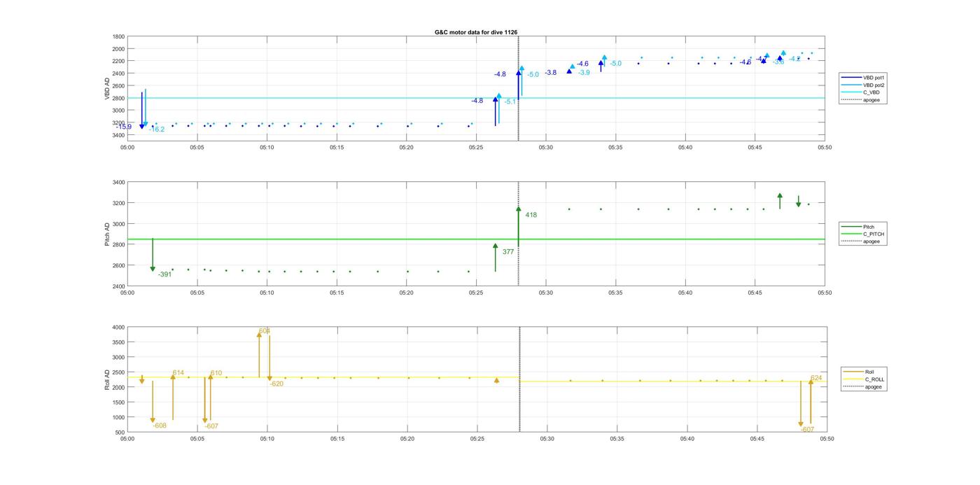Click '05:50' tick under the Roll plot
Screen dimensions: 980x485
(x=827, y=439)
